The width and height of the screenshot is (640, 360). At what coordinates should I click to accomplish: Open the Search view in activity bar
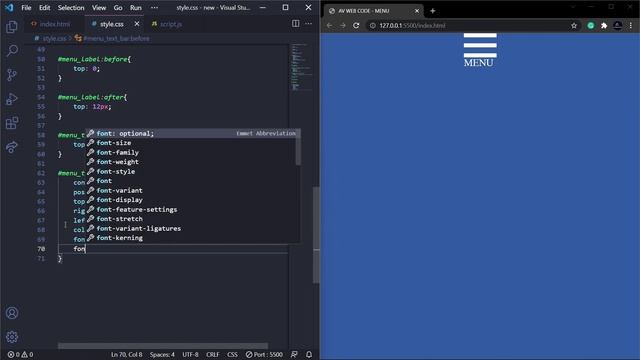click(x=12, y=51)
